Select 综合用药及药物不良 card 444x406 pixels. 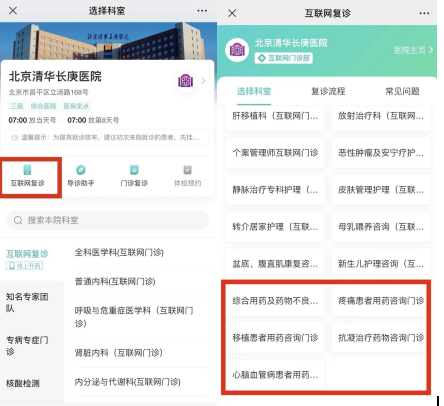click(x=275, y=301)
